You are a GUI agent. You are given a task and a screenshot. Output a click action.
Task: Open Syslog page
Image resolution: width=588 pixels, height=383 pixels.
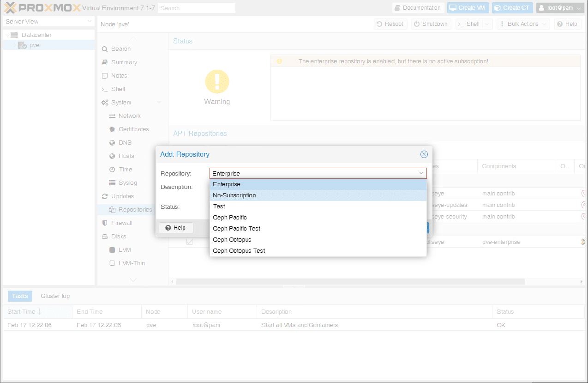click(x=127, y=183)
